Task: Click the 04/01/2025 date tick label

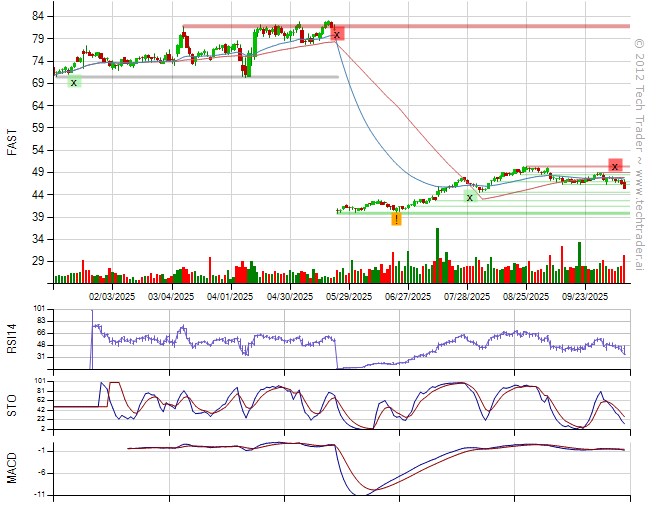Action: pyautogui.click(x=229, y=296)
